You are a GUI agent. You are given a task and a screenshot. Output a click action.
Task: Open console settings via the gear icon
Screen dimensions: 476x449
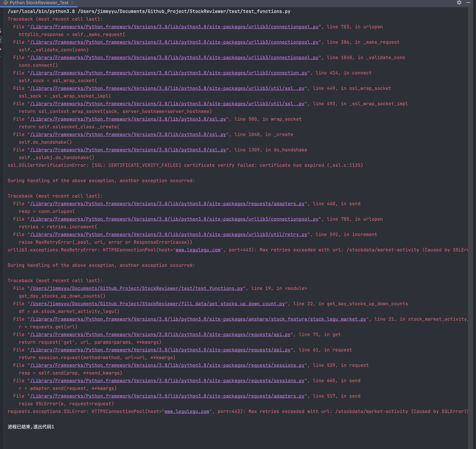point(459,3)
